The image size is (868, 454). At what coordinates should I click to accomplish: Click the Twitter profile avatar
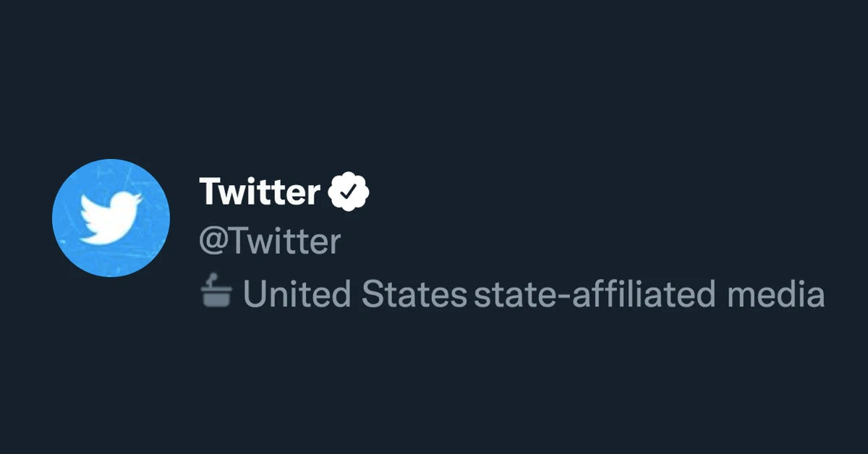click(111, 218)
